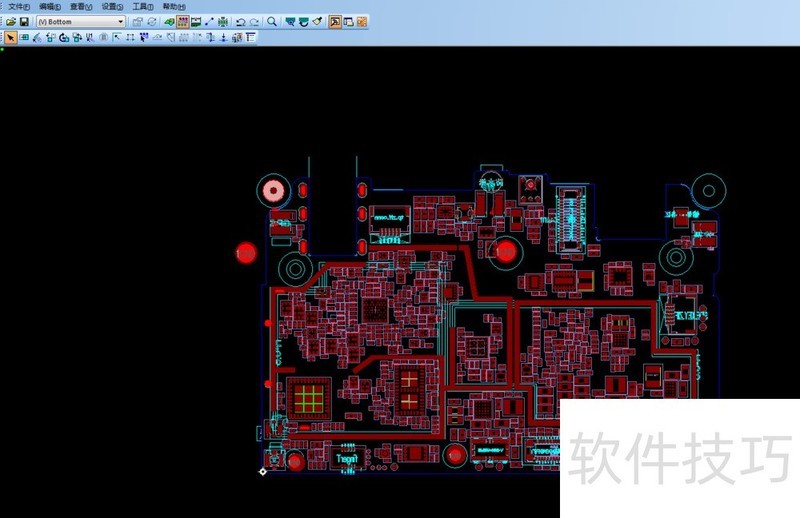Click the Redo arrow icon
Screen dimensions: 800x518
[x=254, y=22]
